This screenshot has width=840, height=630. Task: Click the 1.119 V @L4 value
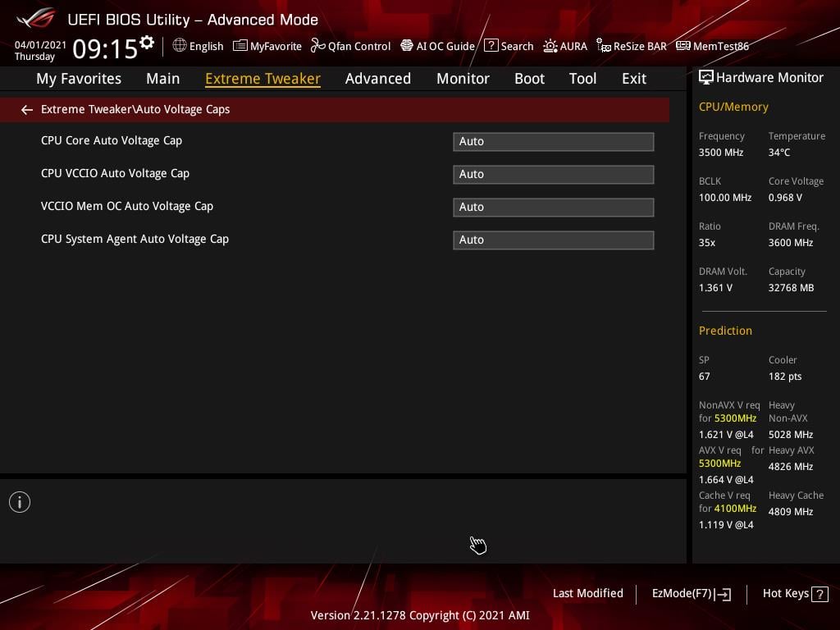726,525
